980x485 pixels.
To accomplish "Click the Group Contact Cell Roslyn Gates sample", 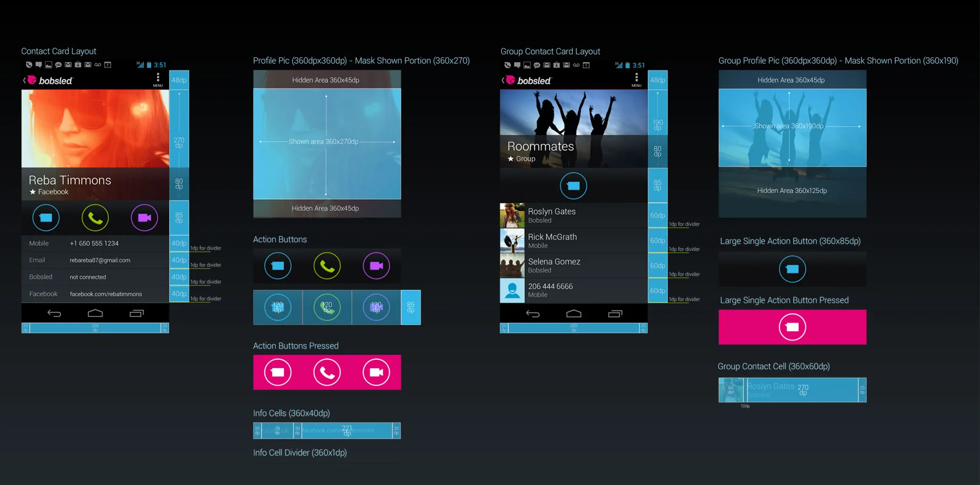I will (793, 390).
